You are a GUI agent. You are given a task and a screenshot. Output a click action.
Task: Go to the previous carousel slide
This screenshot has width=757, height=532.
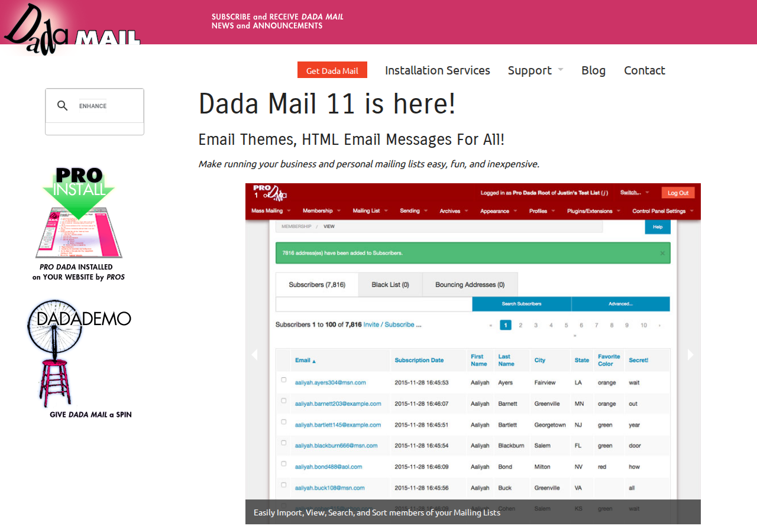pyautogui.click(x=255, y=354)
